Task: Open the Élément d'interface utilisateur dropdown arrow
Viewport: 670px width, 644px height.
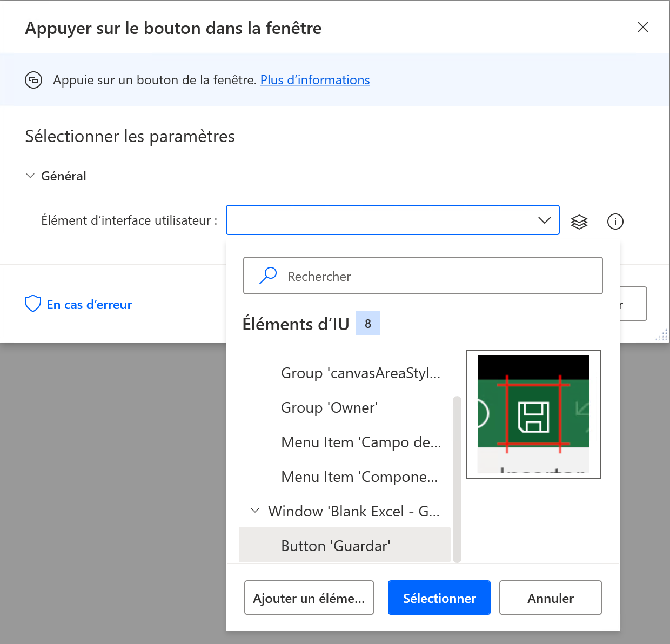Action: pyautogui.click(x=544, y=220)
